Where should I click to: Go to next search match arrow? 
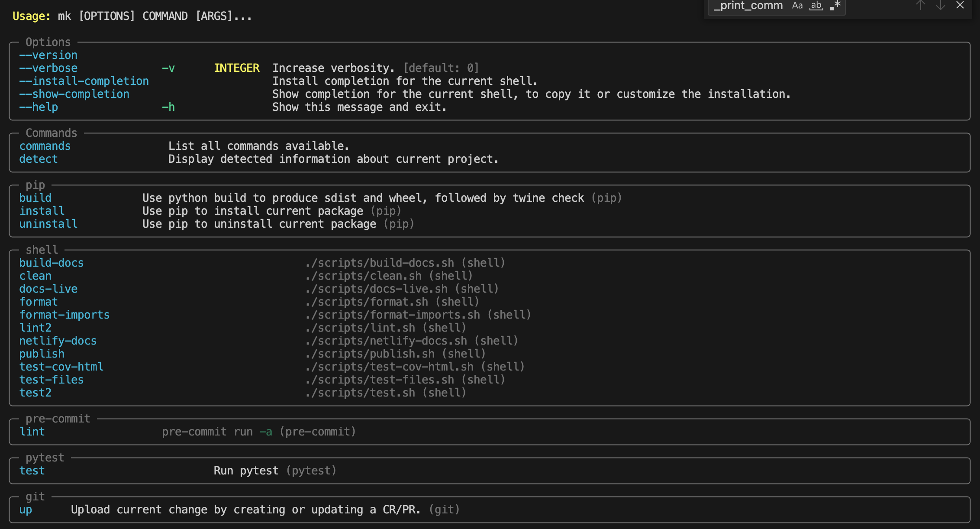(x=940, y=5)
